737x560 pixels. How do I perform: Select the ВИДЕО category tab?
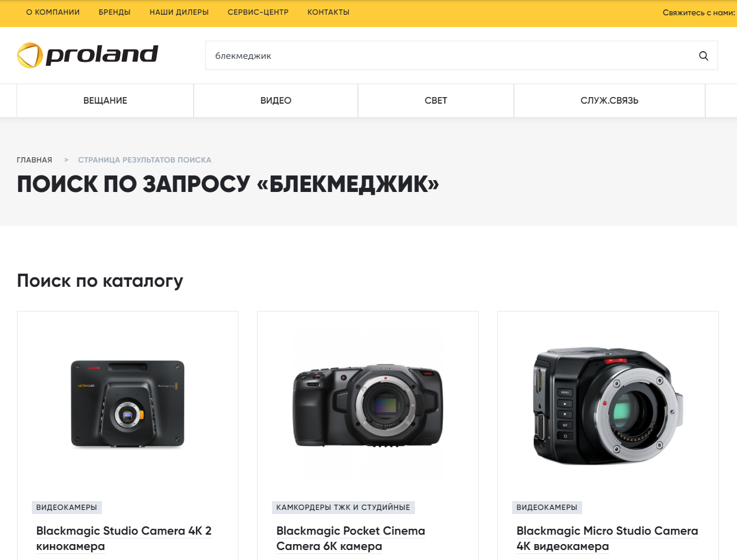point(276,101)
